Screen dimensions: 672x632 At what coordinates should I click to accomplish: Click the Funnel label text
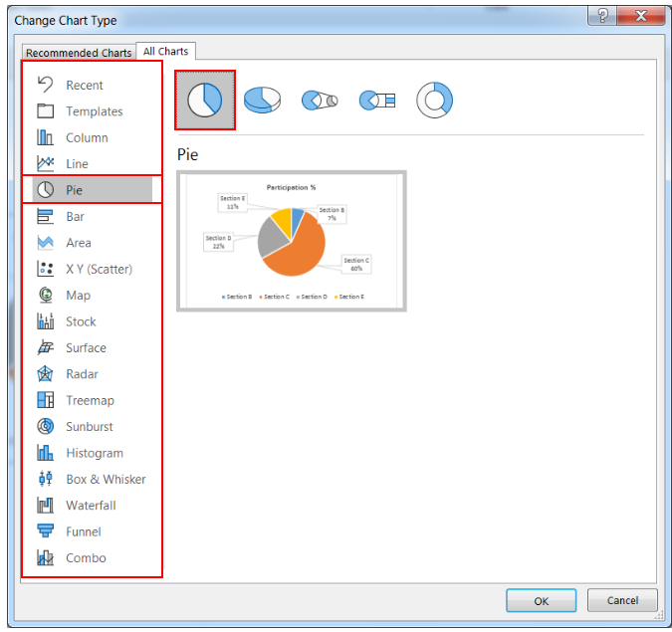(x=84, y=531)
